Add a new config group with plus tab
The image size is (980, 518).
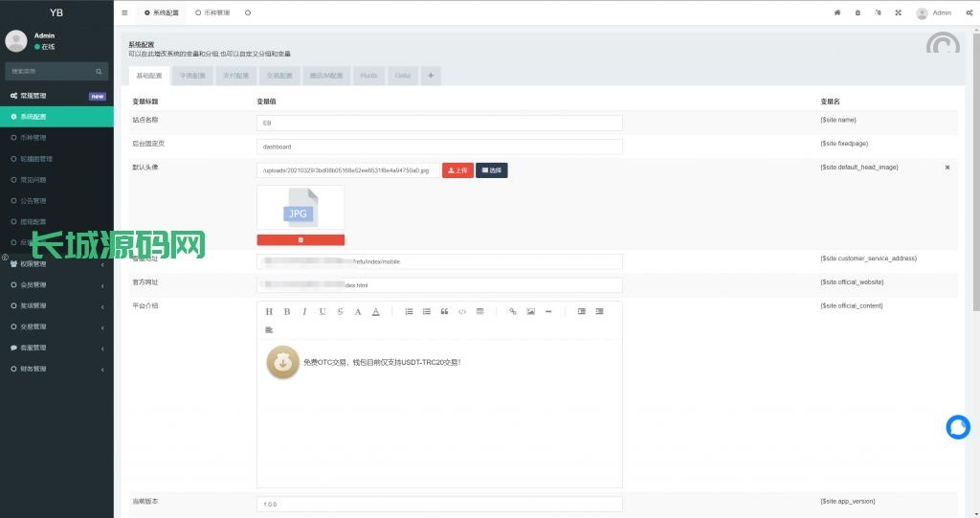pos(430,75)
